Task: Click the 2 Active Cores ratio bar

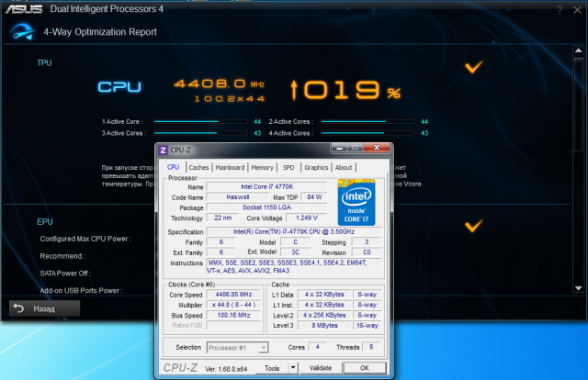Action: pyautogui.click(x=367, y=121)
